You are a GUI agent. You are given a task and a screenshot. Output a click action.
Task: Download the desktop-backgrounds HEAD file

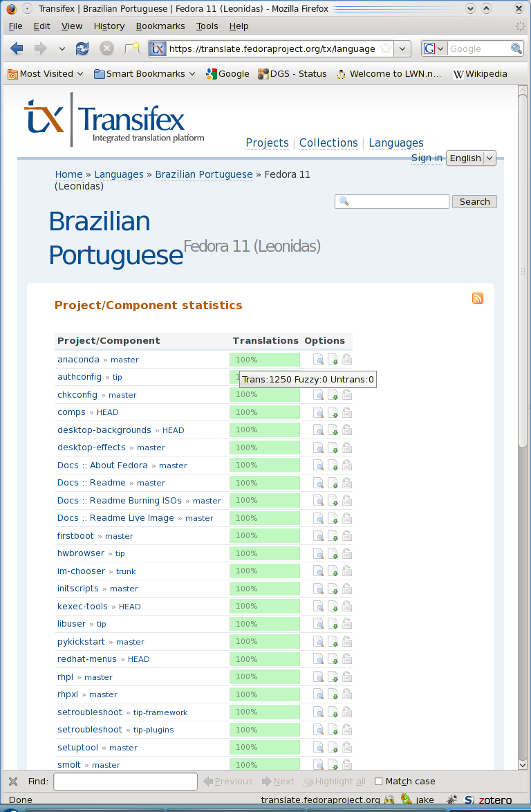click(x=333, y=430)
